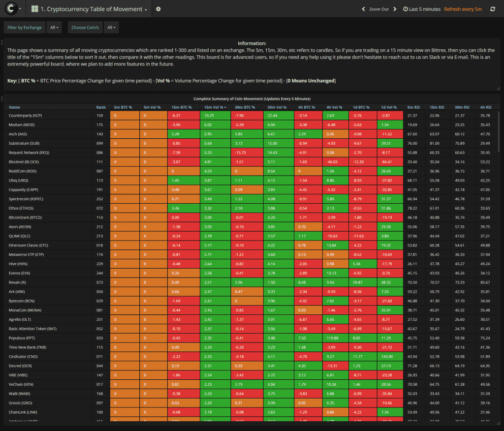
Task: Shift time range back with left chevron
Action: tap(364, 9)
